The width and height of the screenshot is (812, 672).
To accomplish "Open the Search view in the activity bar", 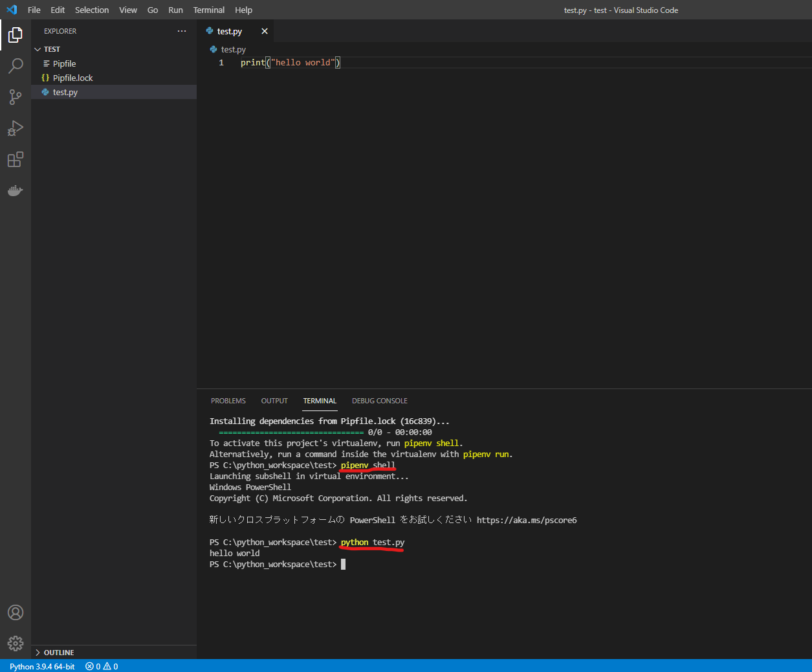I will (16, 65).
